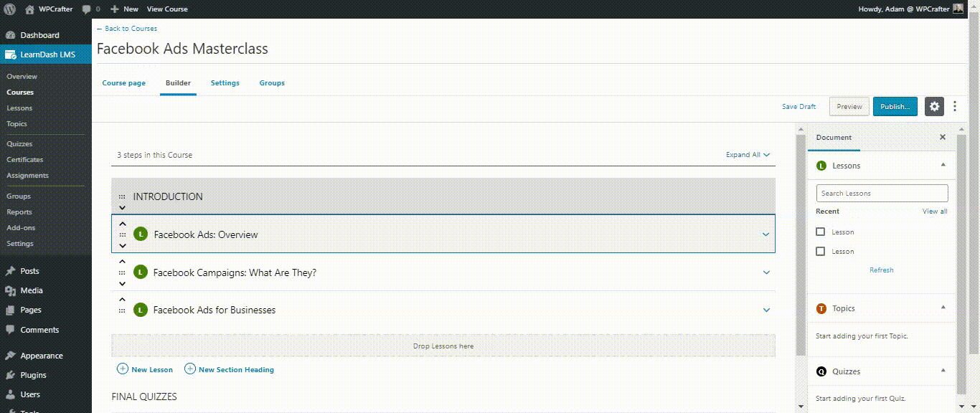This screenshot has width=980, height=413.
Task: Click plus icon of New Section Heading
Action: pyautogui.click(x=190, y=369)
